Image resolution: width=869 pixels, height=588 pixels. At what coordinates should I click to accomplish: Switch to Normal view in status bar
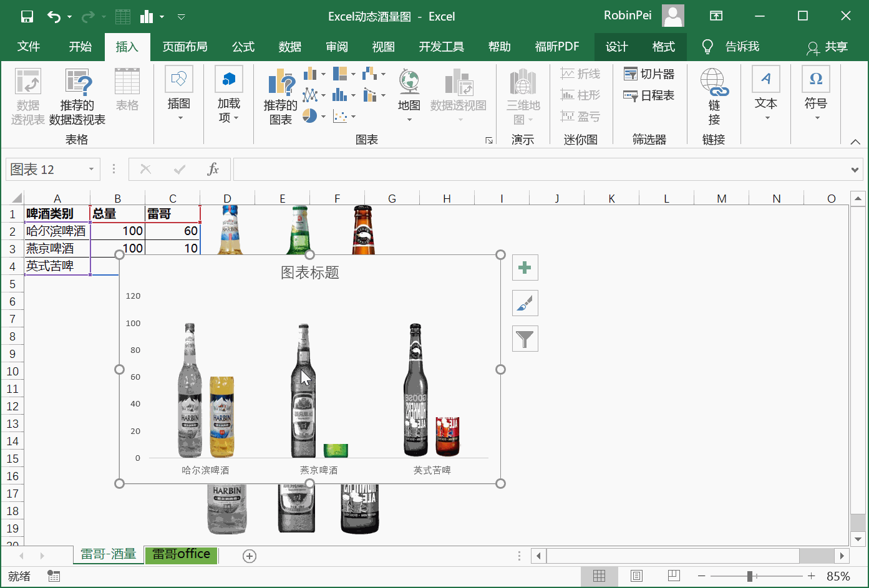click(599, 576)
